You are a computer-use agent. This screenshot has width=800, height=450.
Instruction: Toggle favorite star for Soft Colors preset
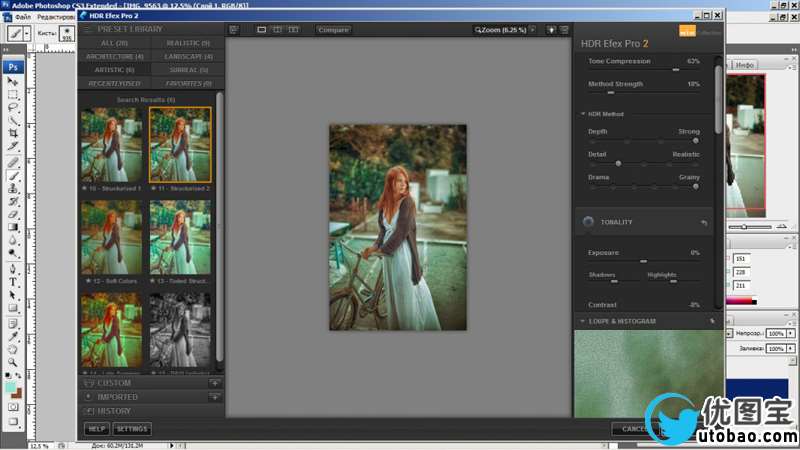coord(89,281)
